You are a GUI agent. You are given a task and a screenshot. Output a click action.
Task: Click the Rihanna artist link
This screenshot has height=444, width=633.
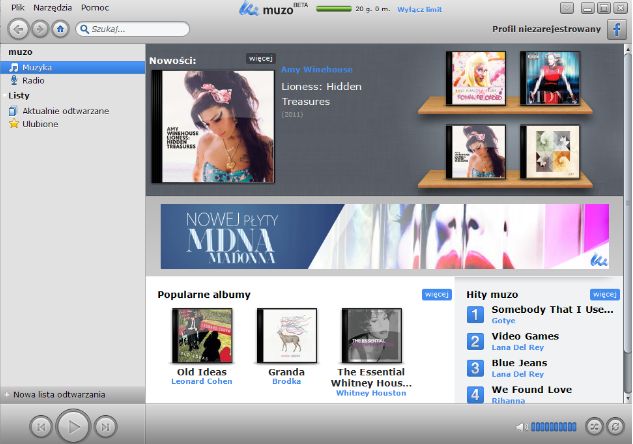coord(508,400)
